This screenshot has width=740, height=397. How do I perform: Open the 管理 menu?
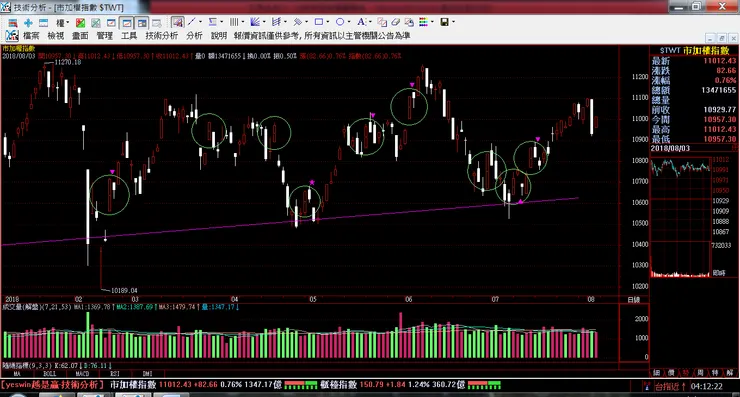(105, 36)
